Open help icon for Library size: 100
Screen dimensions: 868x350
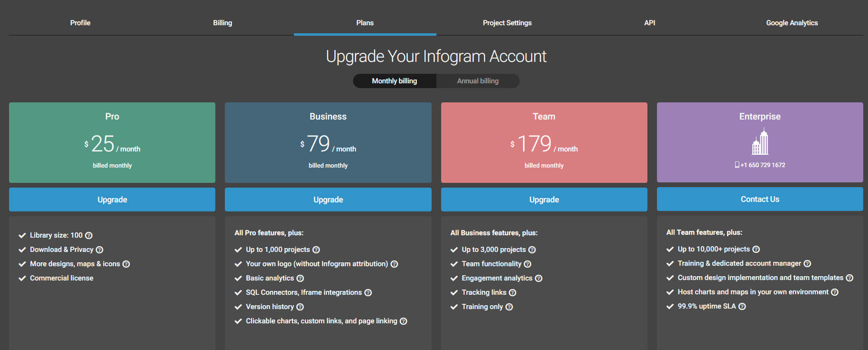click(89, 235)
